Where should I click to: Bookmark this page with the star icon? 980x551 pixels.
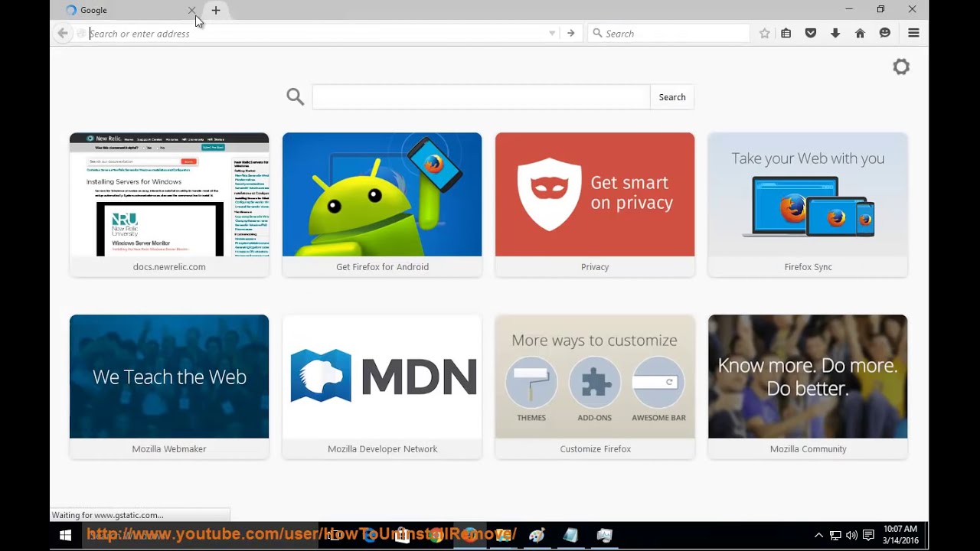coord(764,33)
